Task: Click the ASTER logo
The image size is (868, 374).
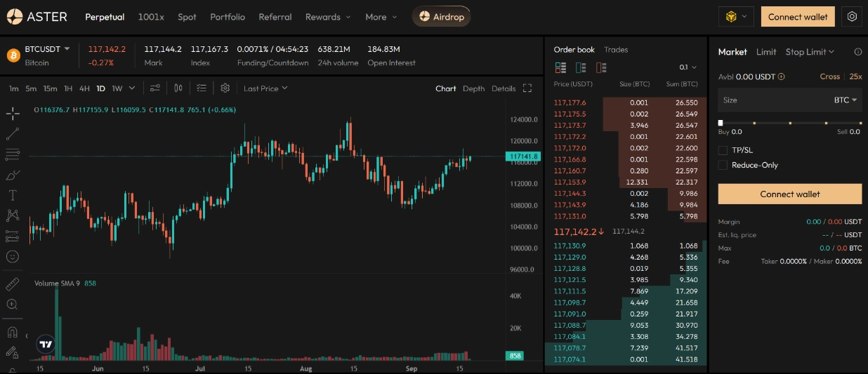Action: coord(37,17)
